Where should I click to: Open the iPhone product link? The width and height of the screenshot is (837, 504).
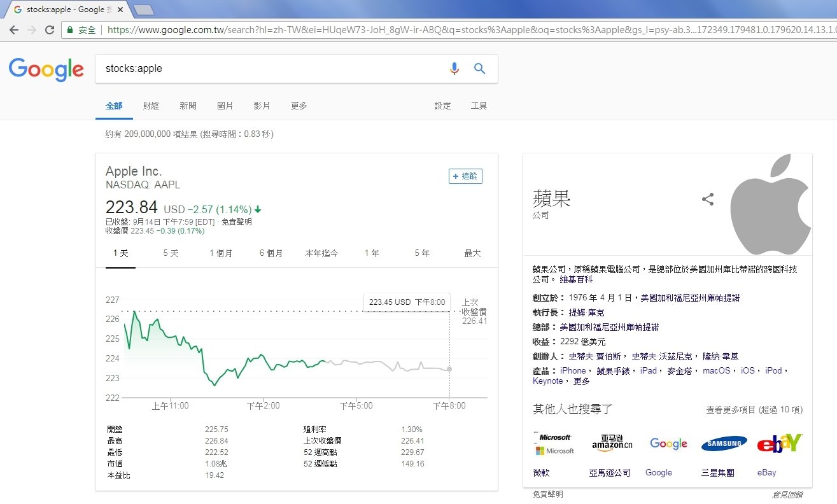click(x=573, y=370)
